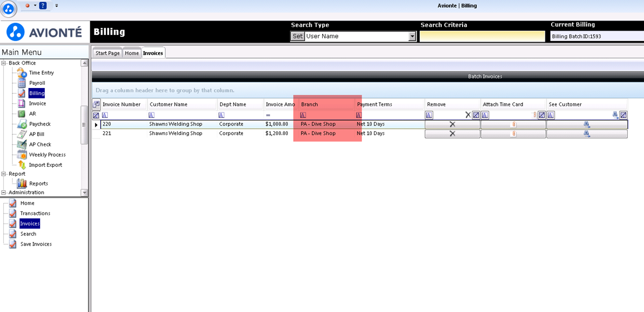Click the Set button beside Search Type
644x312 pixels.
pyautogui.click(x=297, y=36)
